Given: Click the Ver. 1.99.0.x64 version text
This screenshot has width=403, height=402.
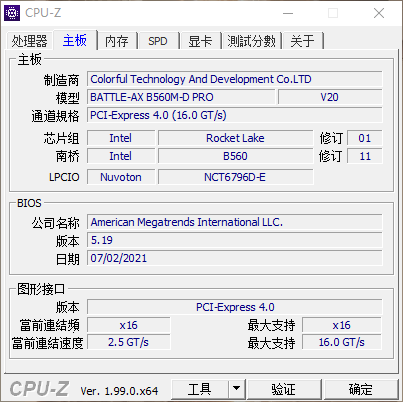Looking at the screenshot, I should pos(119,391).
